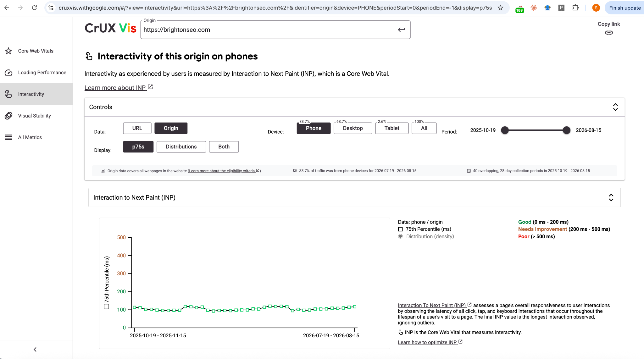Open the browser extensions puzzle icon
The height and width of the screenshot is (359, 644).
point(575,8)
